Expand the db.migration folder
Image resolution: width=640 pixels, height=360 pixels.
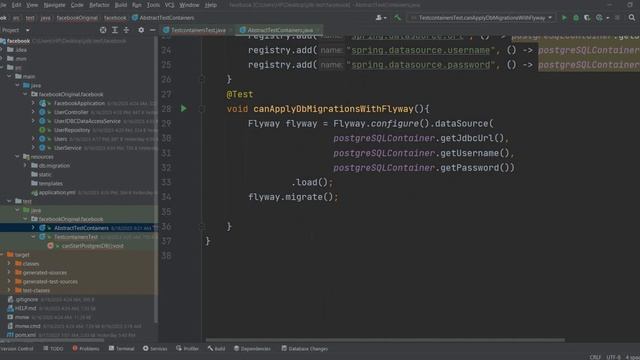click(25, 166)
